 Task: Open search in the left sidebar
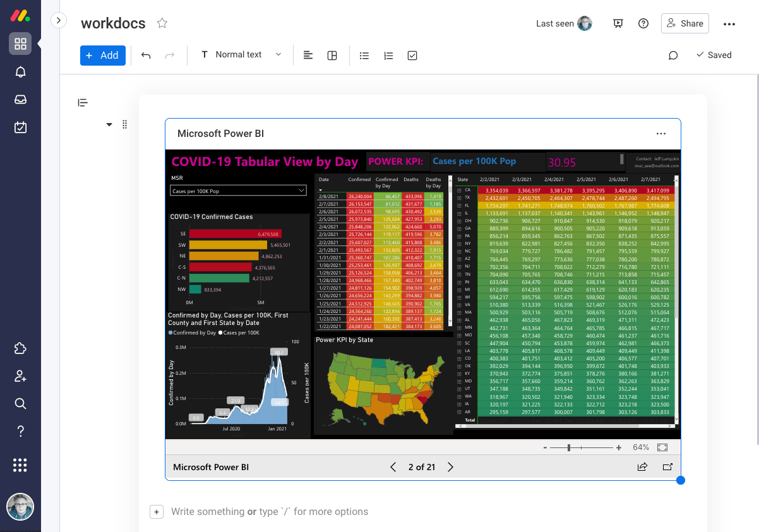click(20, 403)
